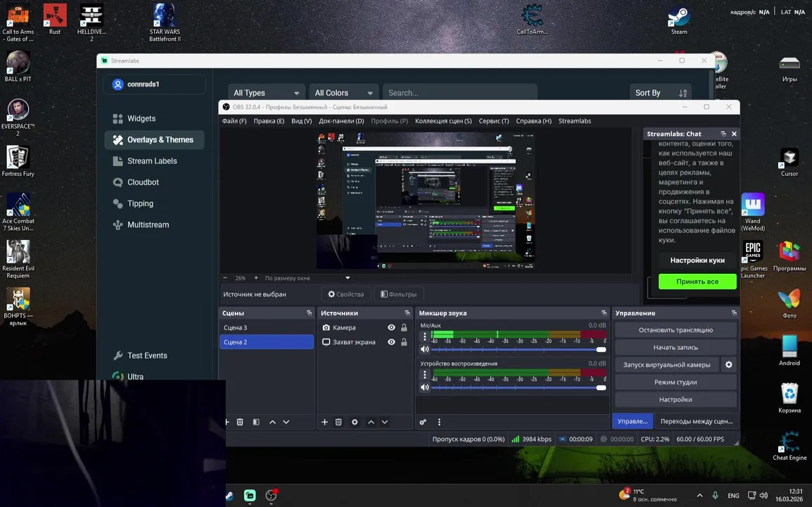Open All Colors dropdown in Streamlabs
This screenshot has height=507, width=812.
tap(344, 93)
